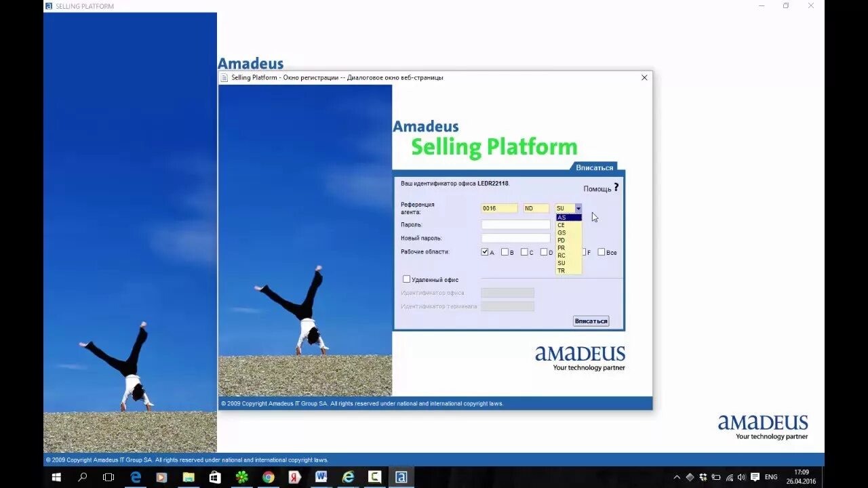Screen dimensions: 868x488
Task: Show hidden system tray icons
Action: click(x=676, y=477)
